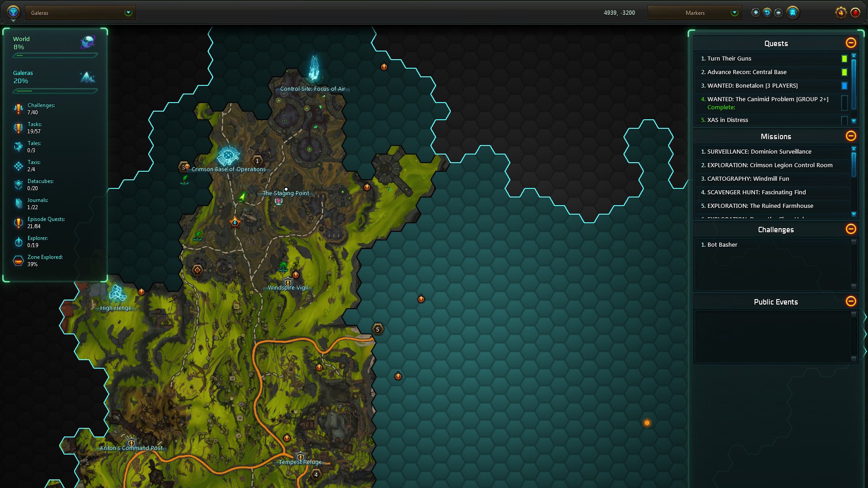Image resolution: width=868 pixels, height=488 pixels.
Task: Click the Galeras 20% progress bar
Action: click(55, 91)
